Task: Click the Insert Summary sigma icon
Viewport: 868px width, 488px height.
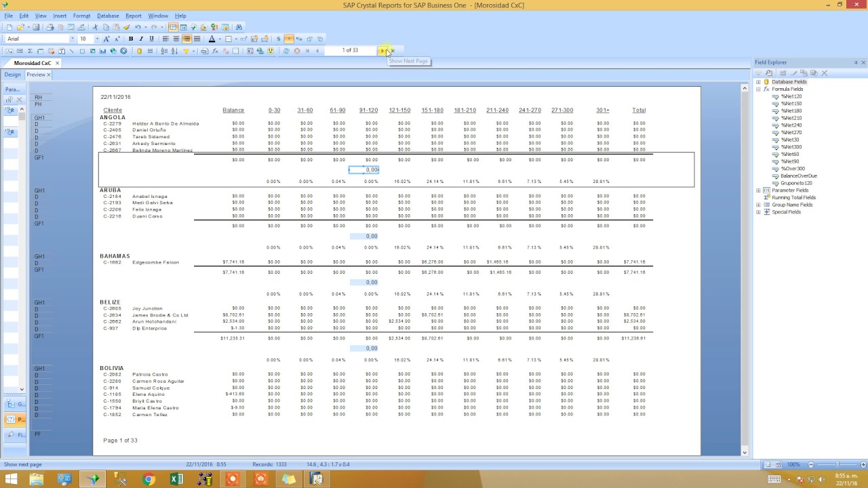Action: (30, 51)
